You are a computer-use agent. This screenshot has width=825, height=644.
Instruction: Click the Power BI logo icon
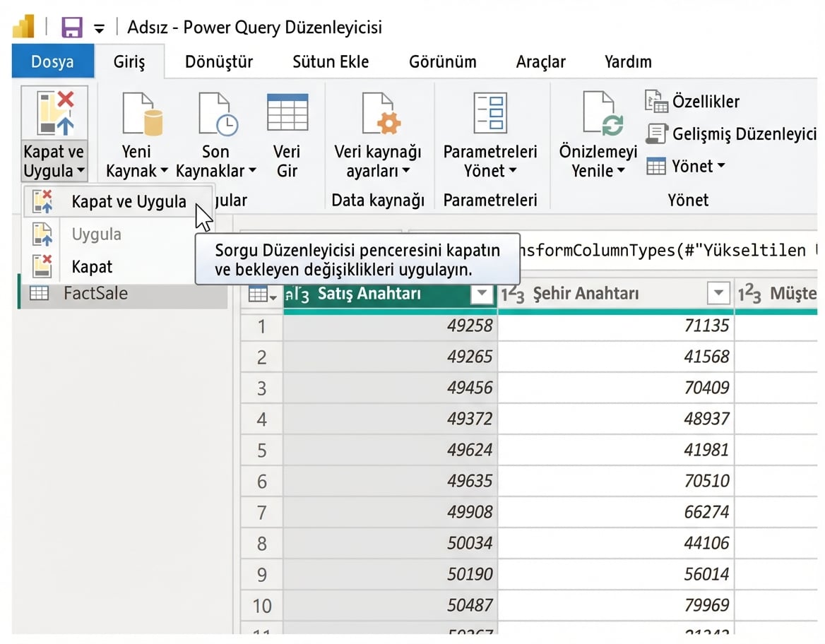pyautogui.click(x=24, y=26)
